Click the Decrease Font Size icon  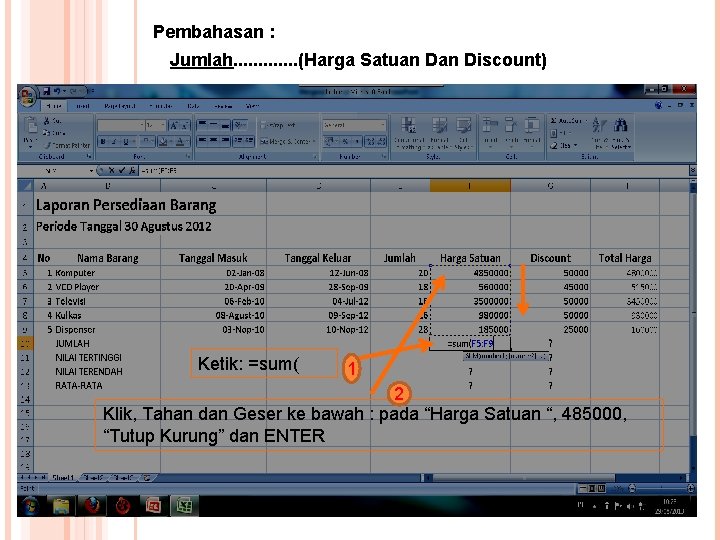click(185, 125)
